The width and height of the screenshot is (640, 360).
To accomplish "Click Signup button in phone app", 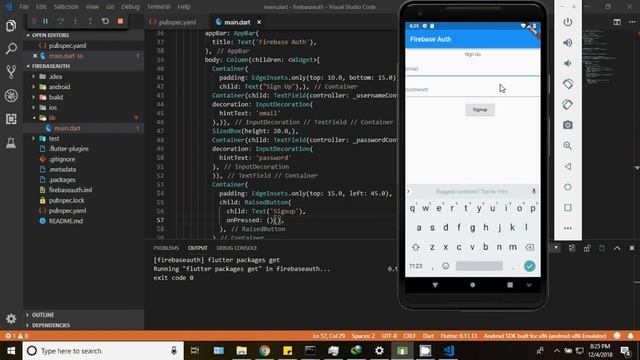I will pyautogui.click(x=480, y=109).
